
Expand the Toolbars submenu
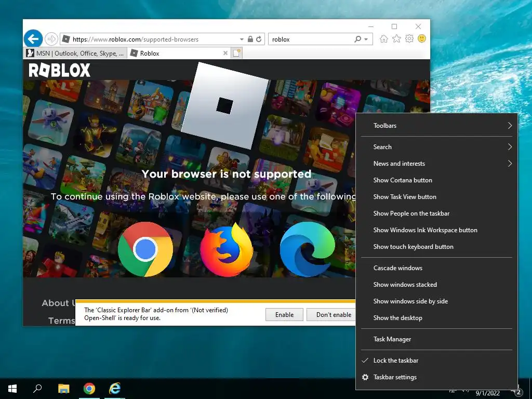[x=436, y=126]
